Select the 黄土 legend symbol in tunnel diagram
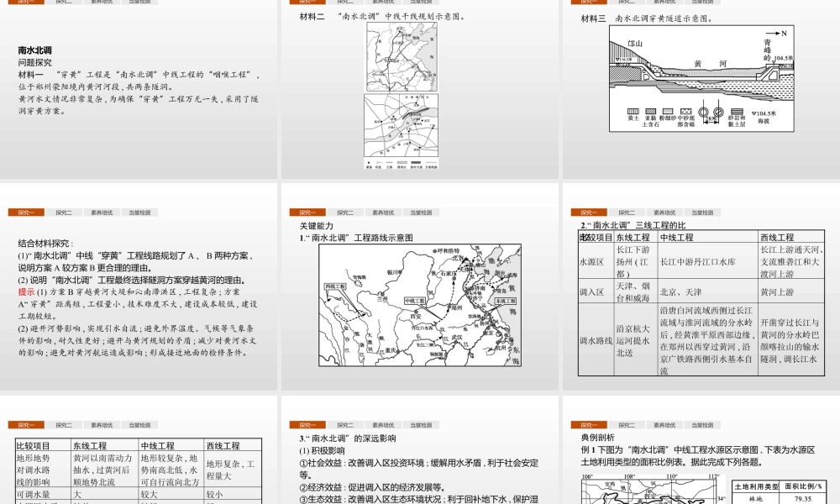 coord(633,110)
